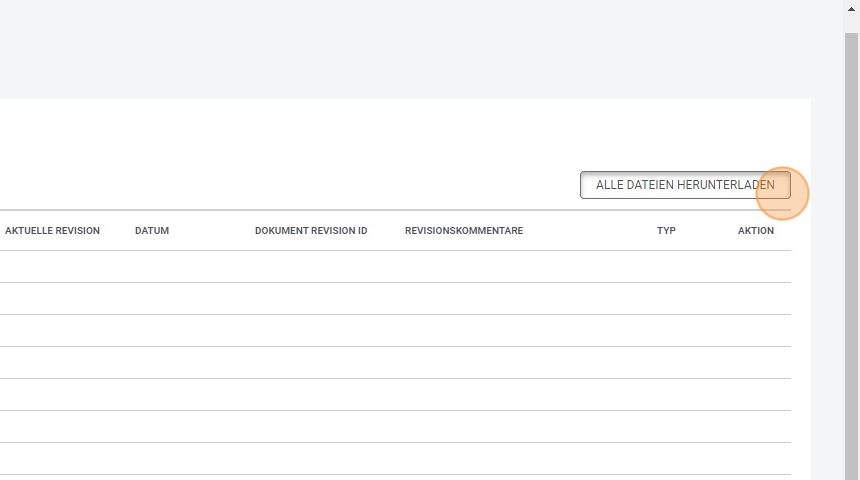The image size is (860, 480).
Task: Select the third row's Aktion cell
Action: [x=756, y=331]
